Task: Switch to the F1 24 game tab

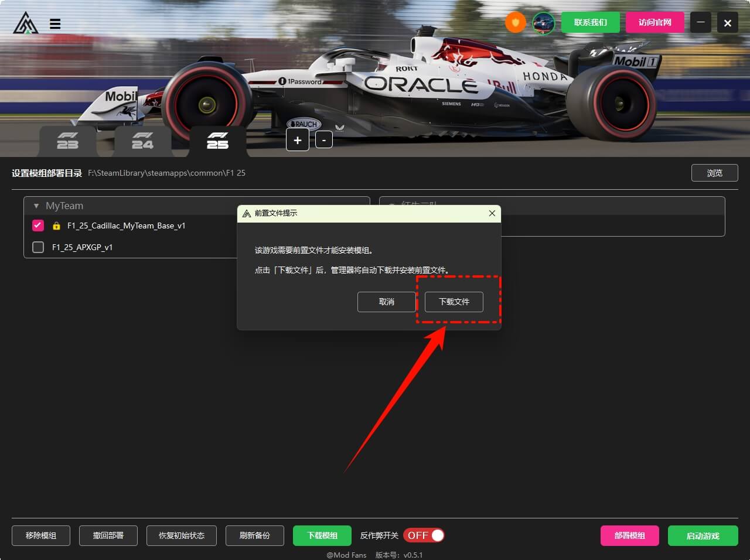Action: 142,141
